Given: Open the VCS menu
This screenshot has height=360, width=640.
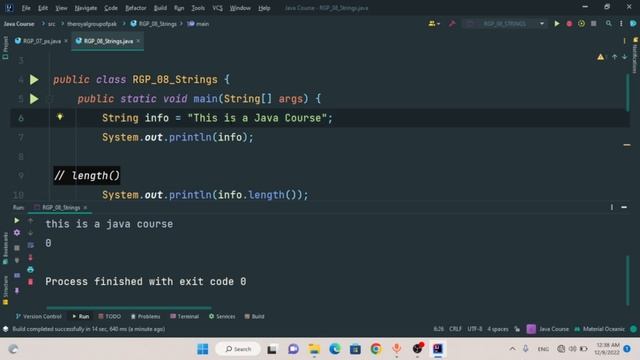Looking at the screenshot, I should tap(218, 8).
